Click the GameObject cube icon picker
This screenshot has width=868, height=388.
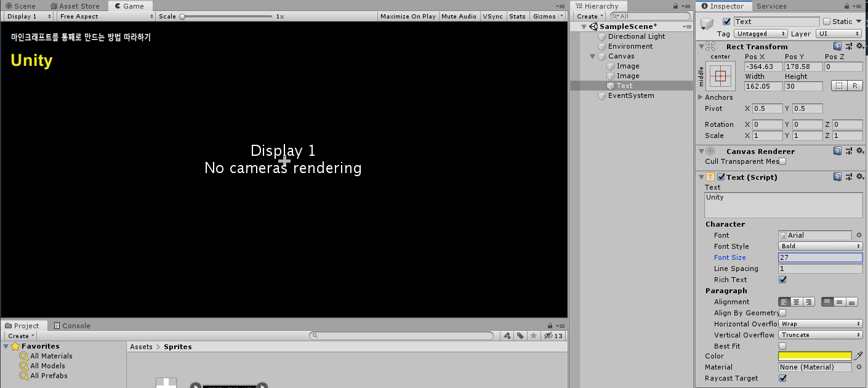coord(707,25)
